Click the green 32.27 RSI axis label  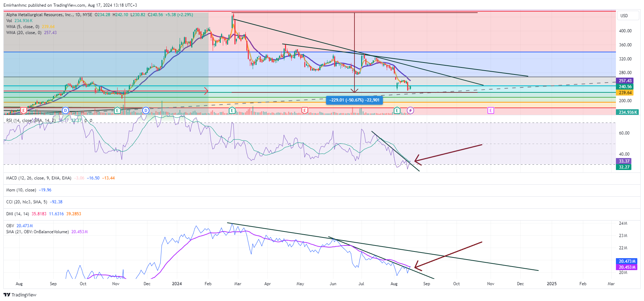[624, 167]
